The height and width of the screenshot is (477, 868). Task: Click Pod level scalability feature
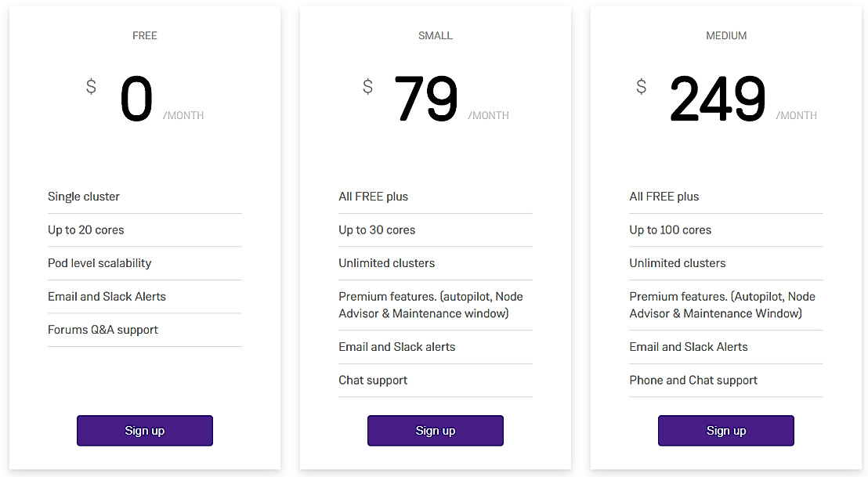(x=99, y=263)
